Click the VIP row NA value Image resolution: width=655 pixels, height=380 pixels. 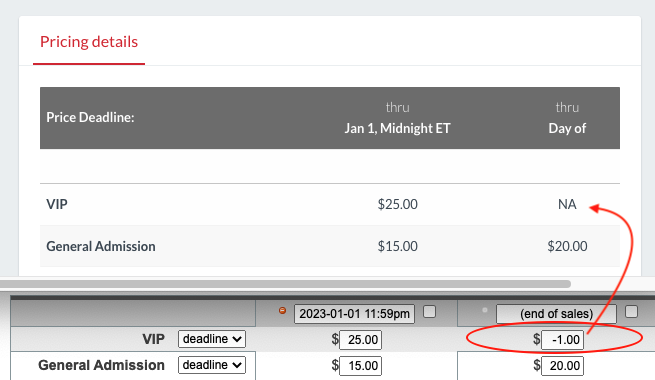click(567, 204)
